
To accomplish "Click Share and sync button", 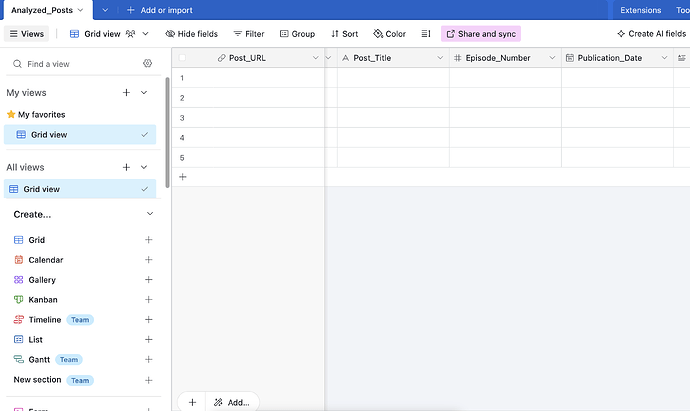I will click(x=481, y=34).
